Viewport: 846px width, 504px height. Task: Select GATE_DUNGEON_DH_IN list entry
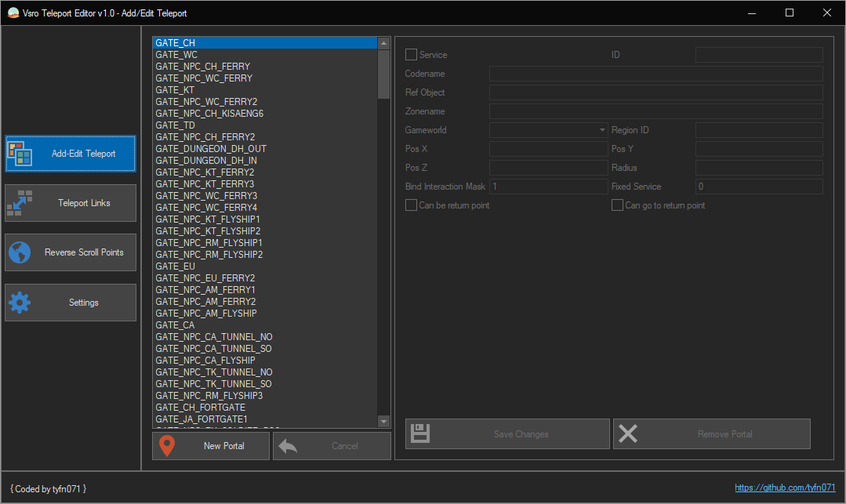click(x=206, y=161)
